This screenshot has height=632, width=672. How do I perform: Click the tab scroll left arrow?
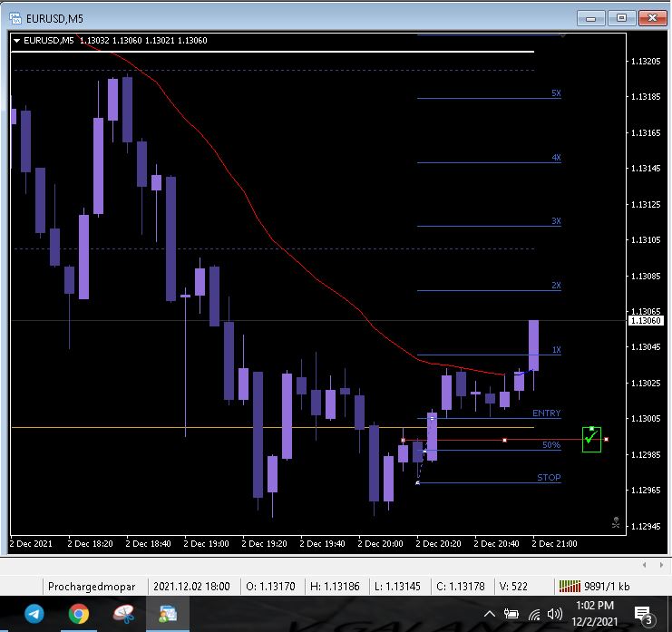pos(644,565)
